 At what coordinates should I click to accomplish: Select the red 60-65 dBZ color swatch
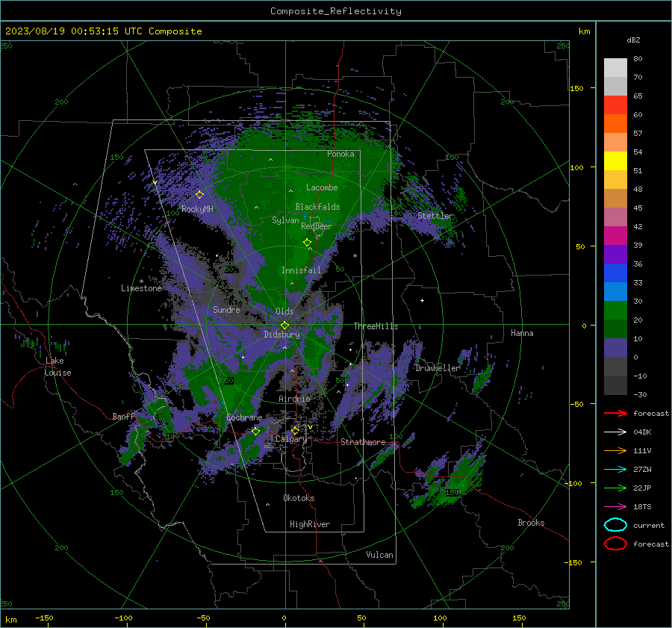pyautogui.click(x=615, y=105)
